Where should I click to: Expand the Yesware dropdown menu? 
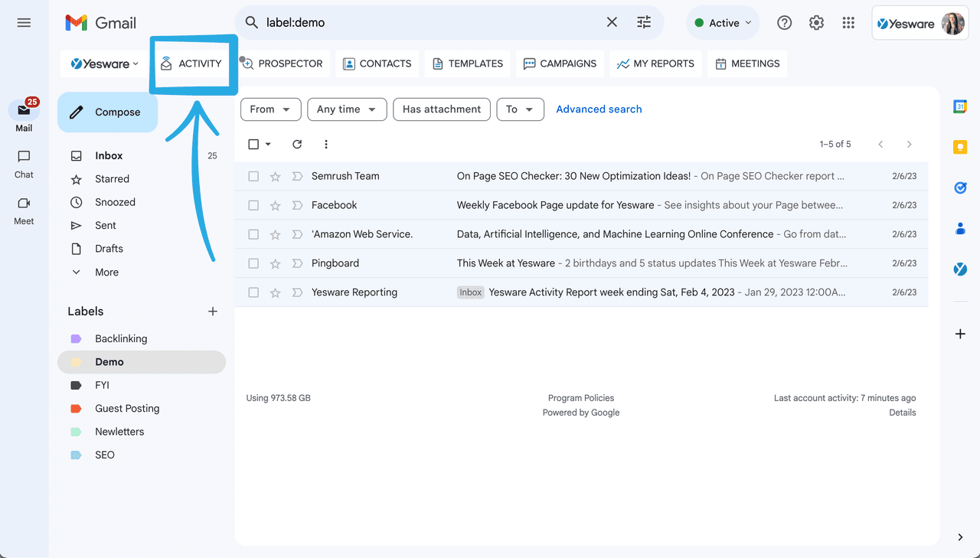pos(103,64)
